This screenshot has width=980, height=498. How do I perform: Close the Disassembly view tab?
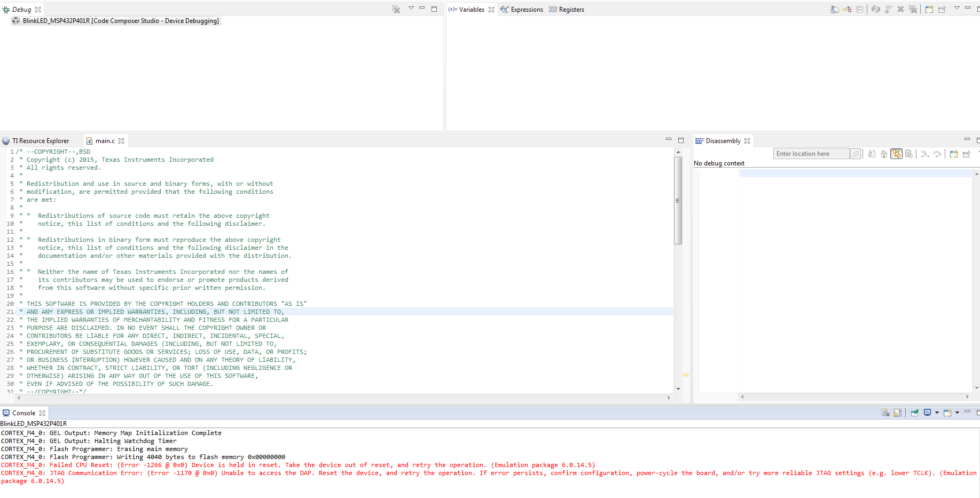click(747, 141)
